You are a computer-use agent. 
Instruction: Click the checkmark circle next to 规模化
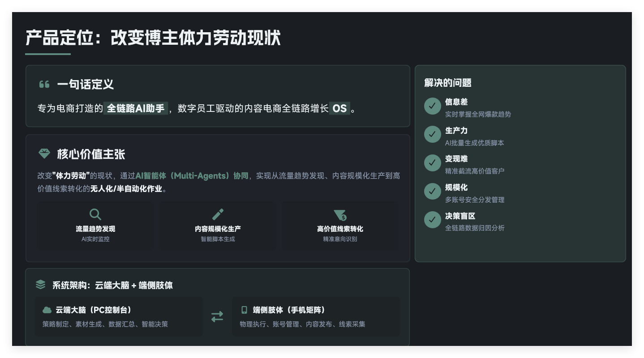432,191
